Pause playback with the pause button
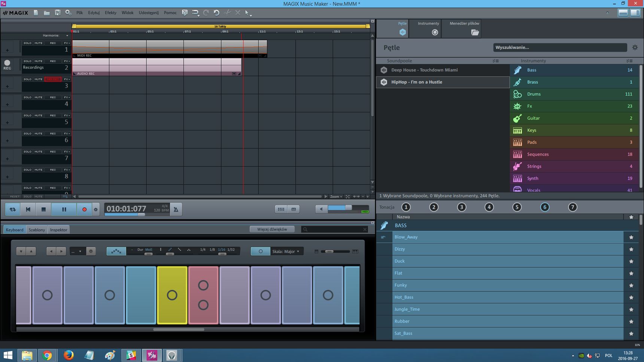 click(64, 209)
